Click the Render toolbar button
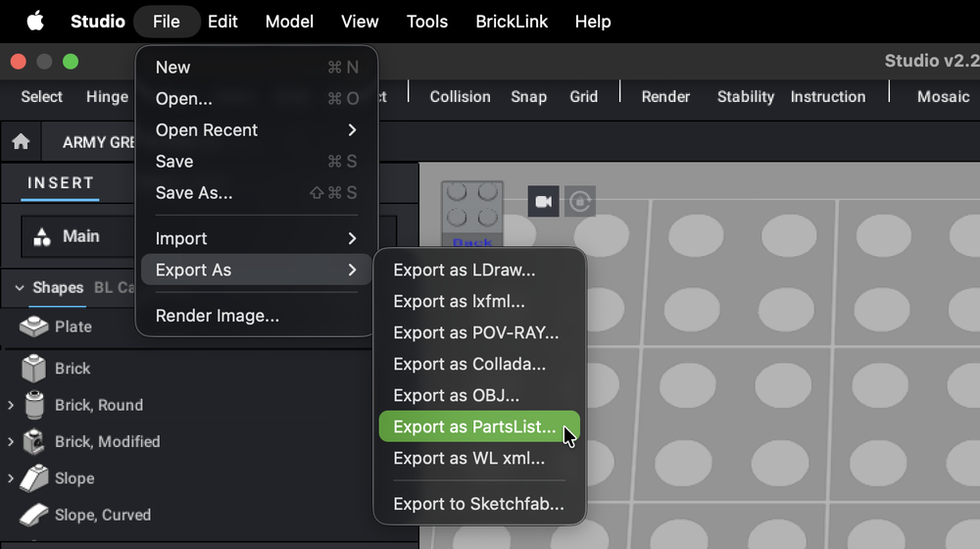The image size is (980, 549). (665, 97)
